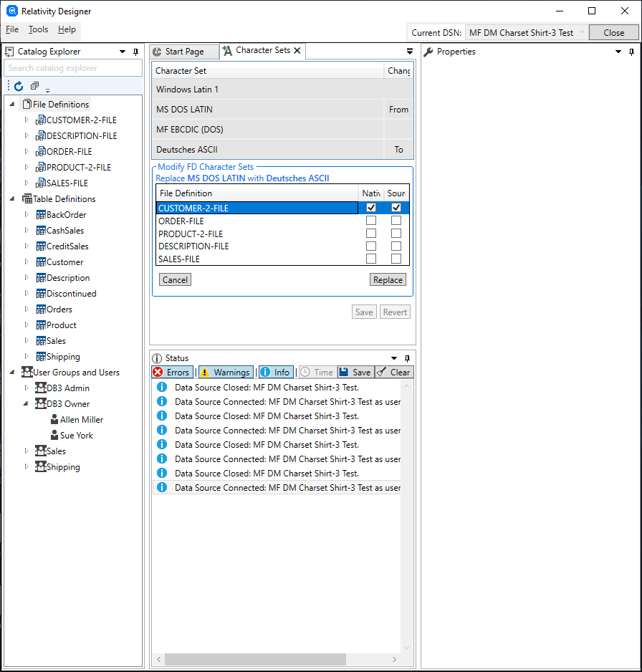
Task: Expand the Customer table node
Action: click(x=27, y=262)
